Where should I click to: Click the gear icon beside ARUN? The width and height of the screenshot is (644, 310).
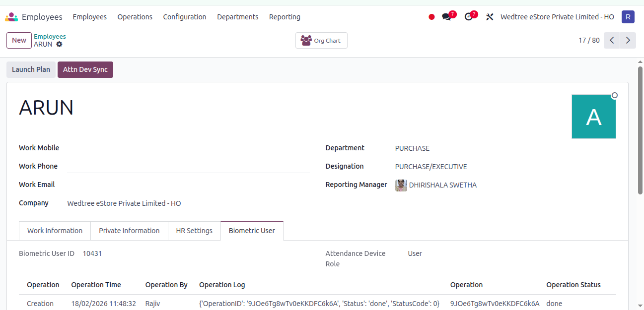tap(60, 44)
